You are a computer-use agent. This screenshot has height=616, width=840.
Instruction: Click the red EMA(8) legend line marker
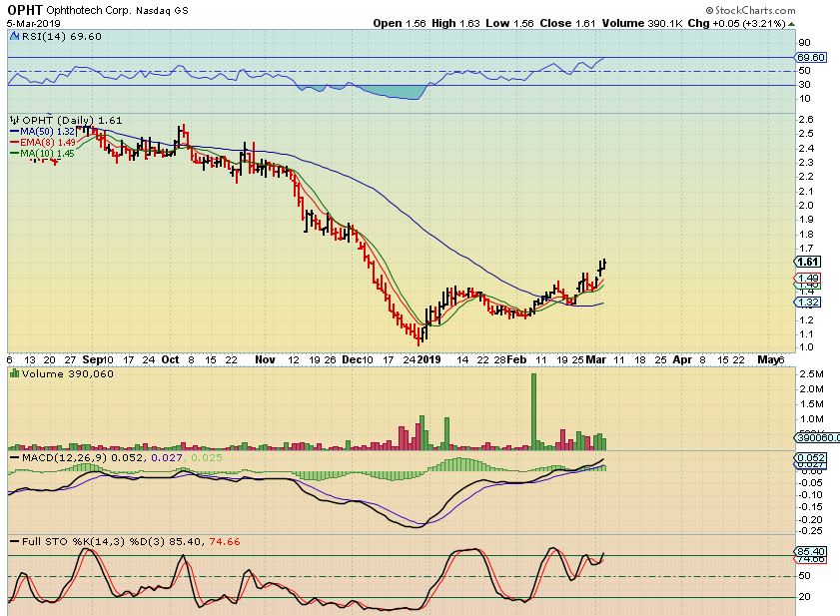click(x=14, y=142)
